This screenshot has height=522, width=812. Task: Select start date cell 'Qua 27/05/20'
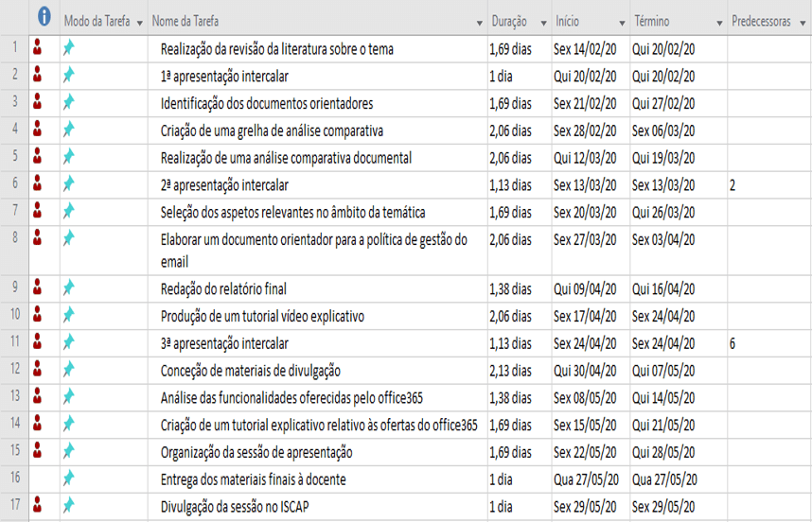point(584,479)
